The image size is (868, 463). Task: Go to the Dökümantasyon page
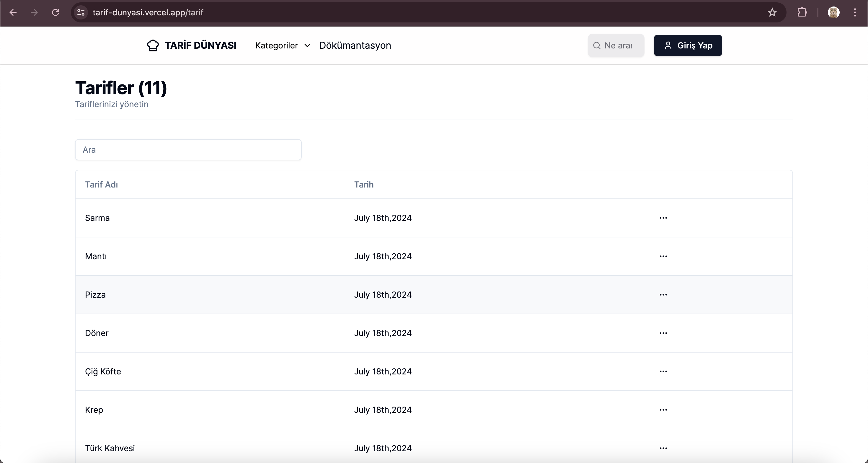pyautogui.click(x=355, y=45)
